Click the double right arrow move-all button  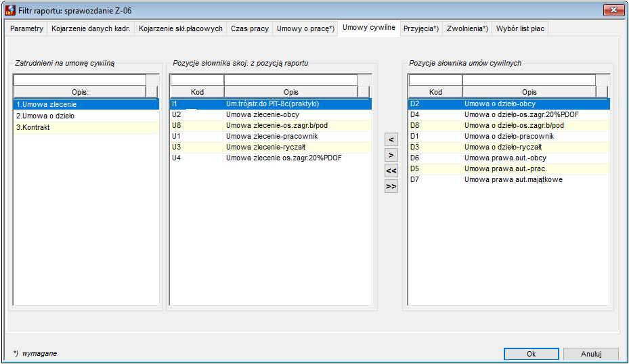pyautogui.click(x=391, y=187)
